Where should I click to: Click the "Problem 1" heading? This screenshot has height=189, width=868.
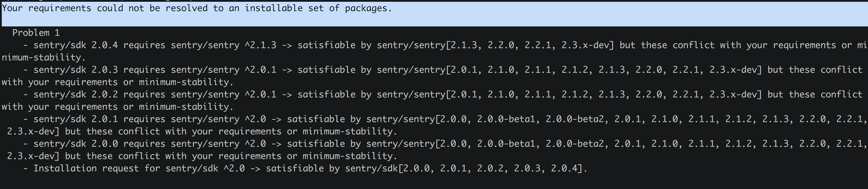point(36,33)
